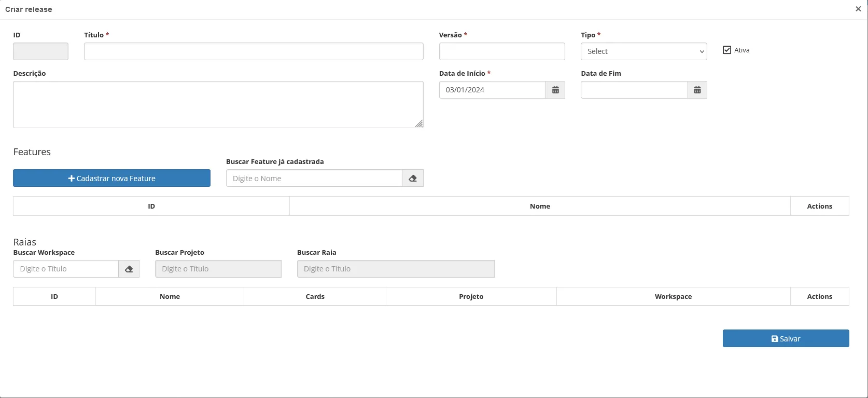Focus the Título text field

[254, 51]
